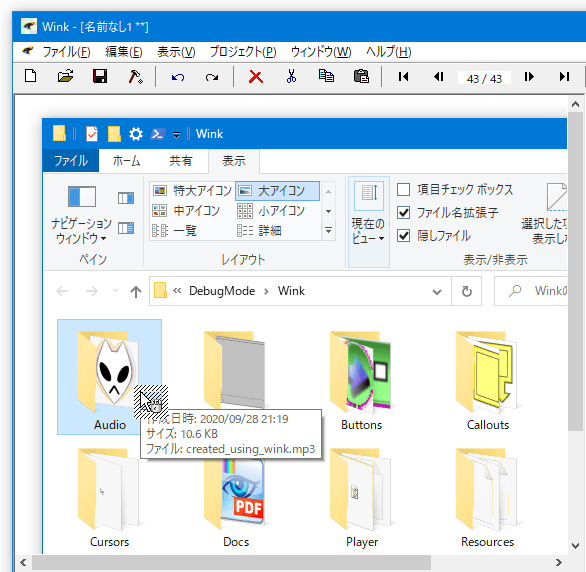Jump to the first frame
Screen dimensions: 586x572
pyautogui.click(x=403, y=77)
